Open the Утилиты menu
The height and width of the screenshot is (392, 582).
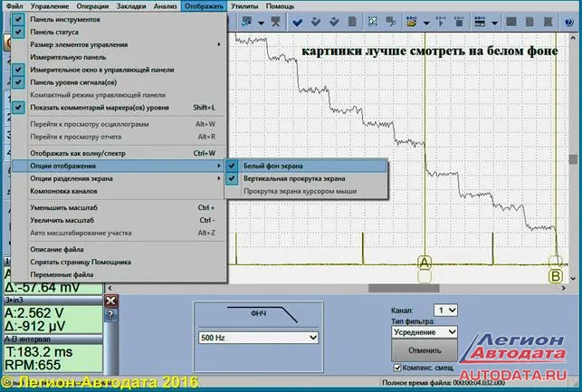point(244,6)
